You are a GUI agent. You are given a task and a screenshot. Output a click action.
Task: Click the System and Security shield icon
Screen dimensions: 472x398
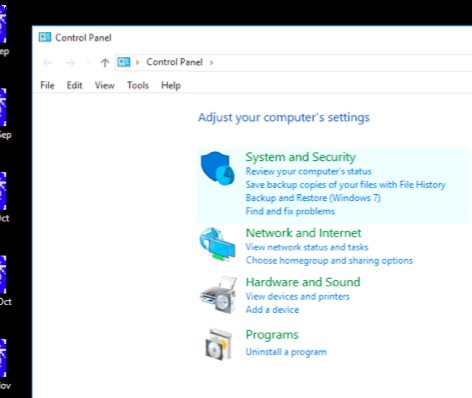pos(217,168)
